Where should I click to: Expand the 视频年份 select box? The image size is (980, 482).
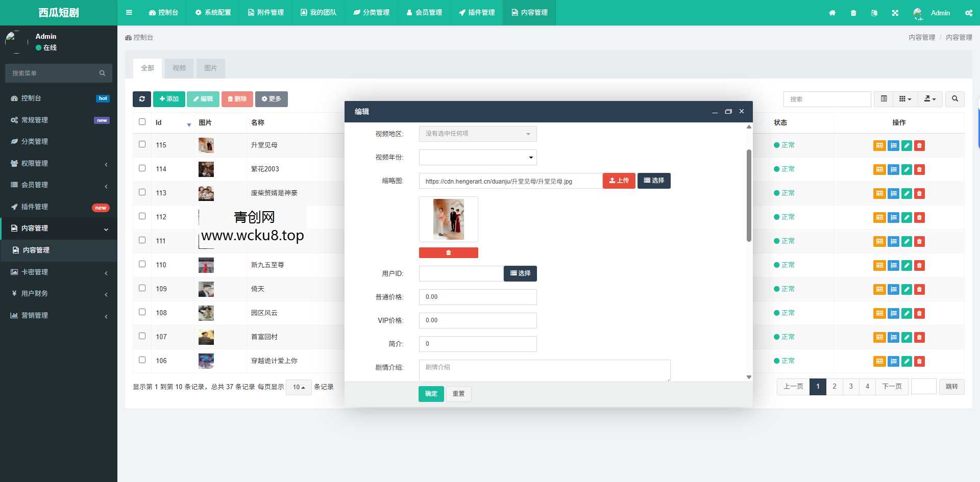click(x=477, y=157)
